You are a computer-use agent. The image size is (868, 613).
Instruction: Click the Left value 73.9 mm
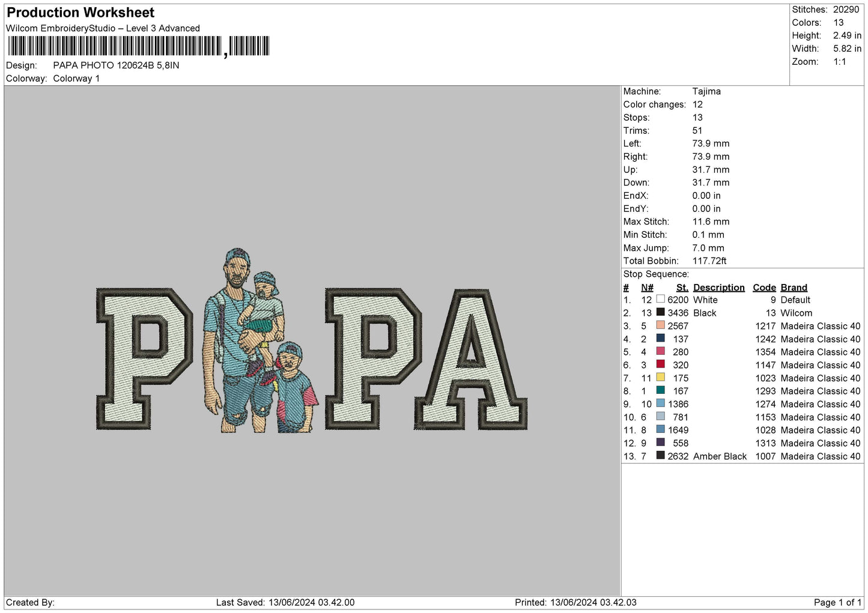711,143
